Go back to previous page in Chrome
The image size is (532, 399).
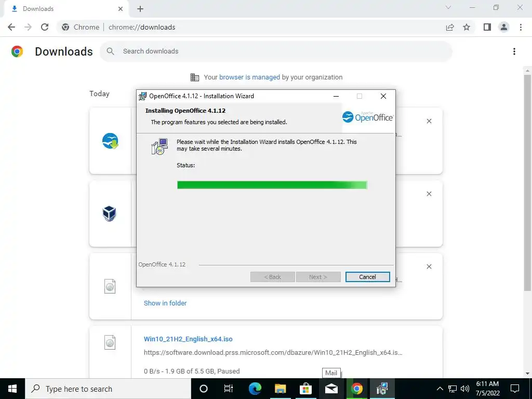coord(11,27)
